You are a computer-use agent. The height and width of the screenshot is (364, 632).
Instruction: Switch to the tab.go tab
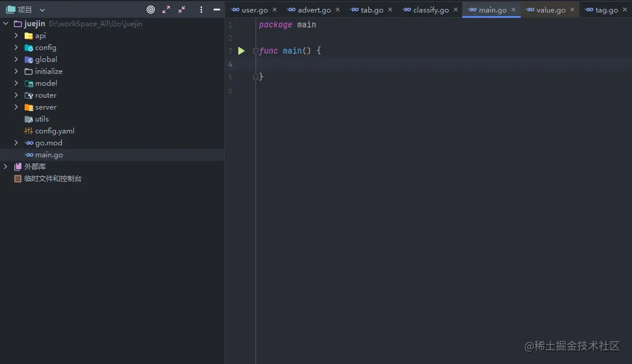372,10
